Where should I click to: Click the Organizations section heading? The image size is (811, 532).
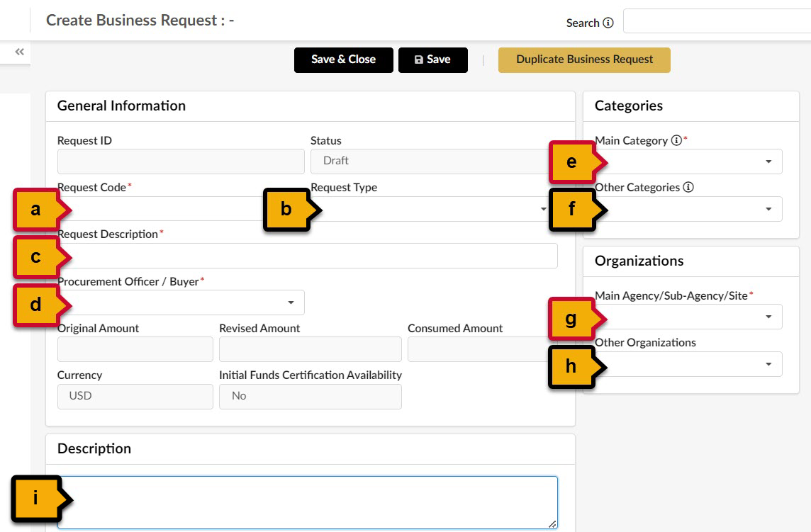coord(639,261)
